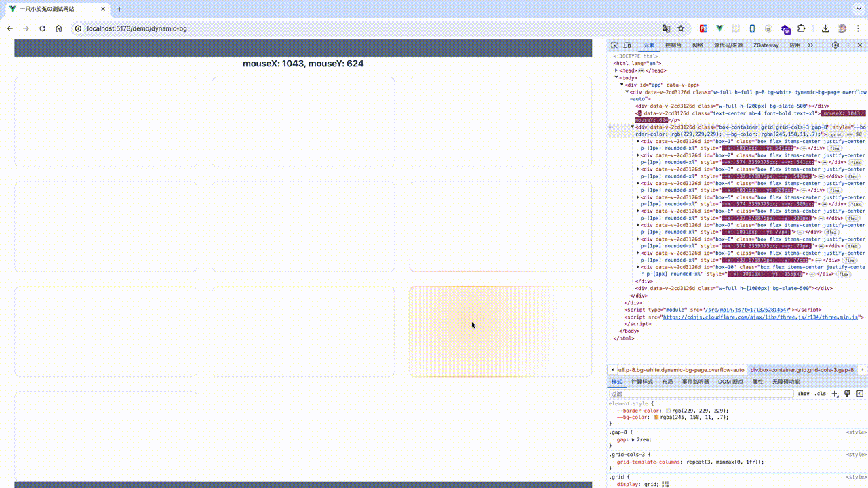This screenshot has height=488, width=868.
Task: Switch to the 控制台 tab
Action: (x=673, y=45)
